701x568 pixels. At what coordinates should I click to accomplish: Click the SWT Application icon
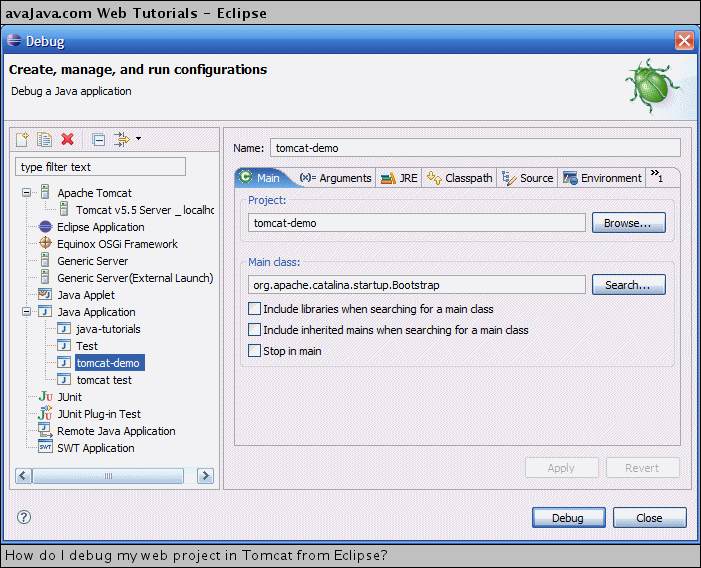pos(45,447)
